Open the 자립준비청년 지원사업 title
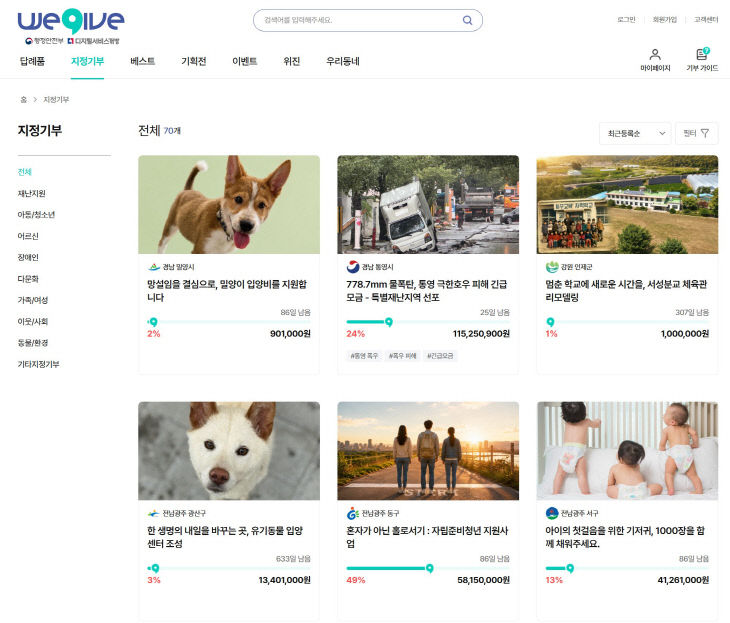The image size is (730, 623). [427, 537]
